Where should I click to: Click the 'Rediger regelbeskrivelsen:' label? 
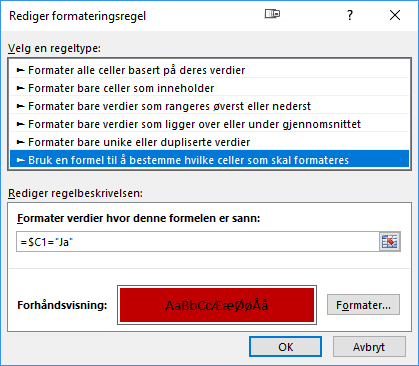point(75,193)
